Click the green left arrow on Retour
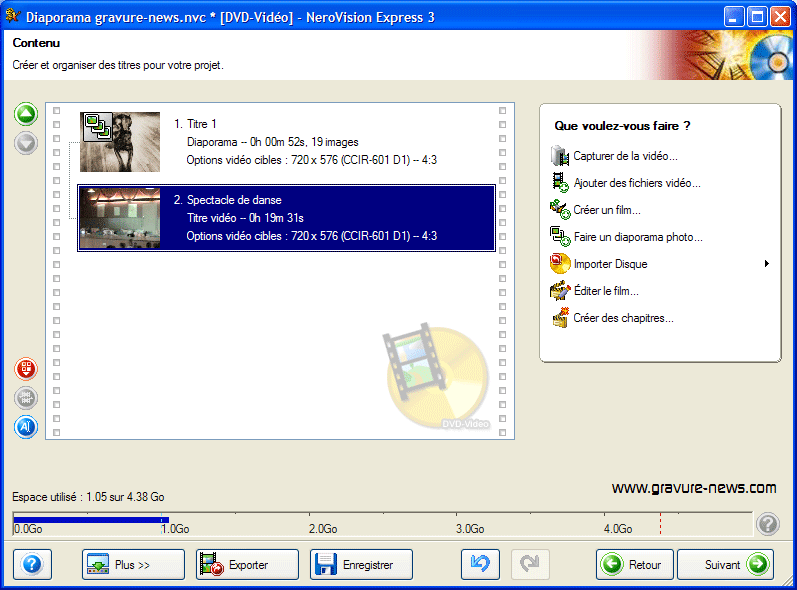This screenshot has width=797, height=590. click(x=612, y=564)
